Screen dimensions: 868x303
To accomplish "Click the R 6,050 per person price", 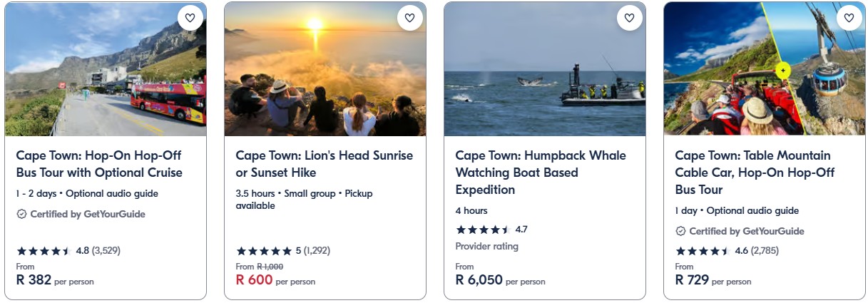I will coord(479,280).
